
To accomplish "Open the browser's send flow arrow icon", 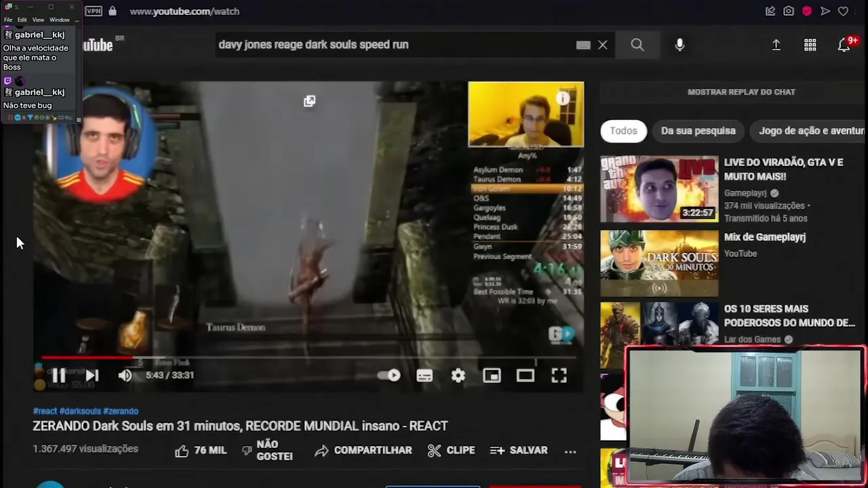I will 825,11.
